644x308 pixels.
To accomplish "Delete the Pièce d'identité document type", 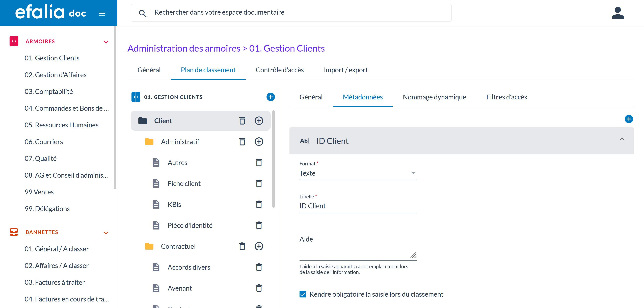I will point(259,225).
